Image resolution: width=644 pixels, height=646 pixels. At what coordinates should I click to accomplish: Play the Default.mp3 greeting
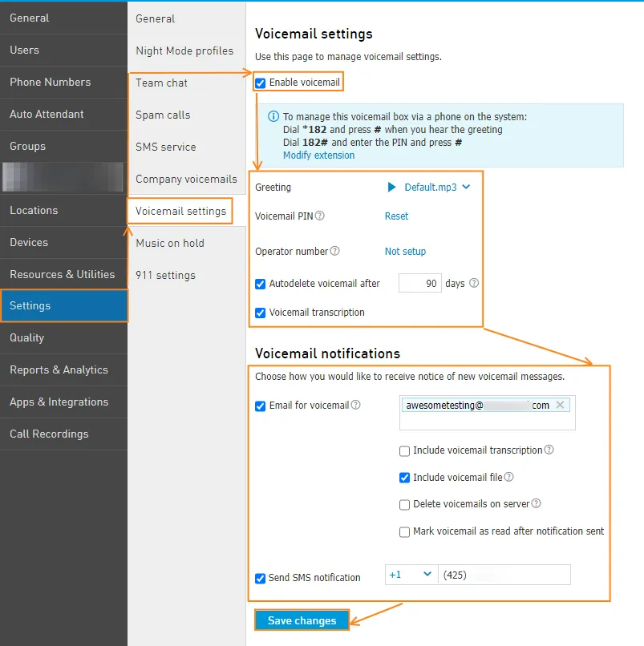pos(391,187)
